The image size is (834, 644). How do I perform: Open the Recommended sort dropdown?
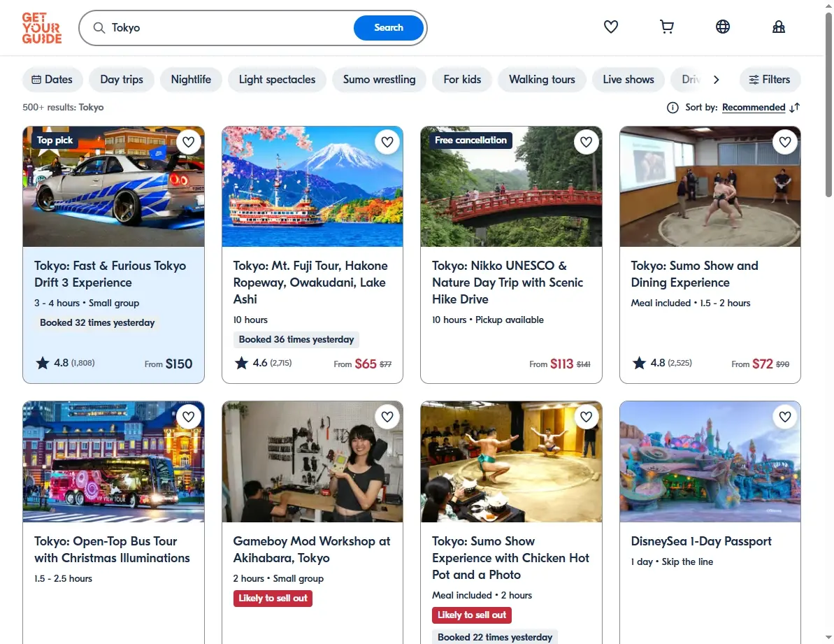tap(753, 108)
